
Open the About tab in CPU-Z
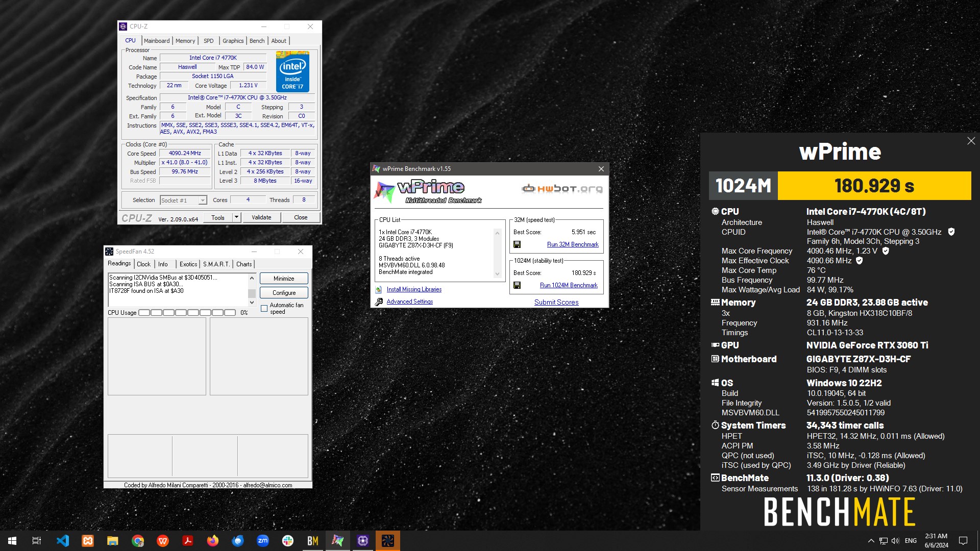(279, 41)
